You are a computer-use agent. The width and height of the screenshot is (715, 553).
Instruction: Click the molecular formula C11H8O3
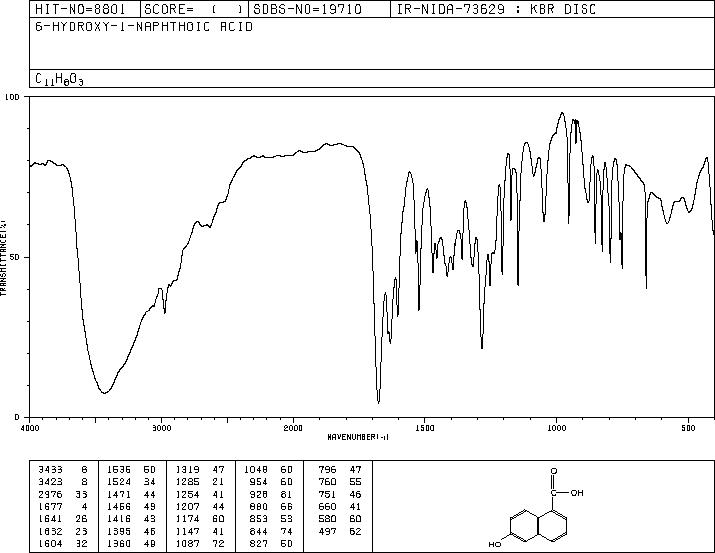coord(59,79)
